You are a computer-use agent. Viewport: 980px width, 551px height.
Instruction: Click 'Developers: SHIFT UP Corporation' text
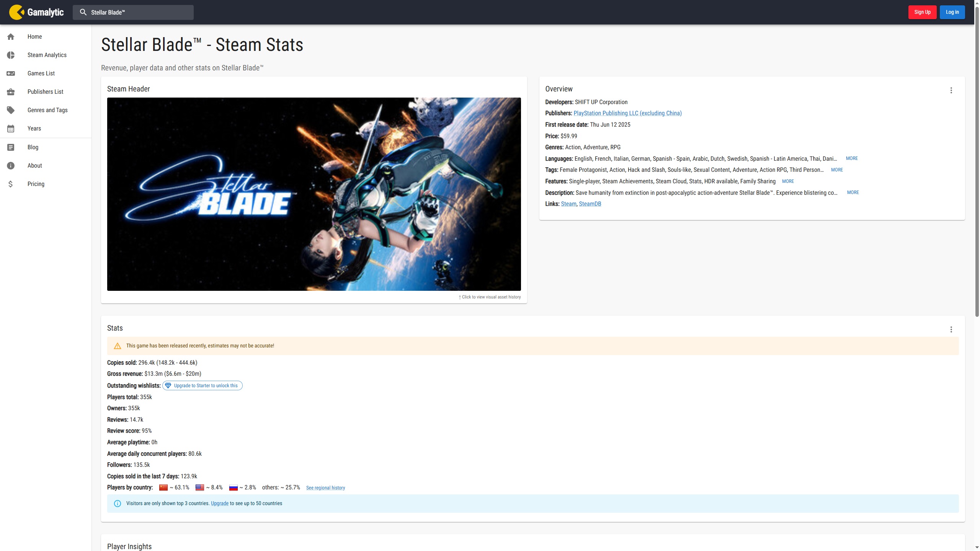pyautogui.click(x=586, y=102)
